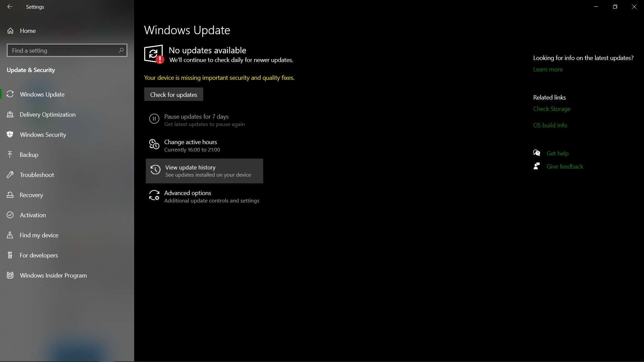Viewport: 644px width, 362px height.
Task: Go back using the arrow icon
Action: (10, 7)
